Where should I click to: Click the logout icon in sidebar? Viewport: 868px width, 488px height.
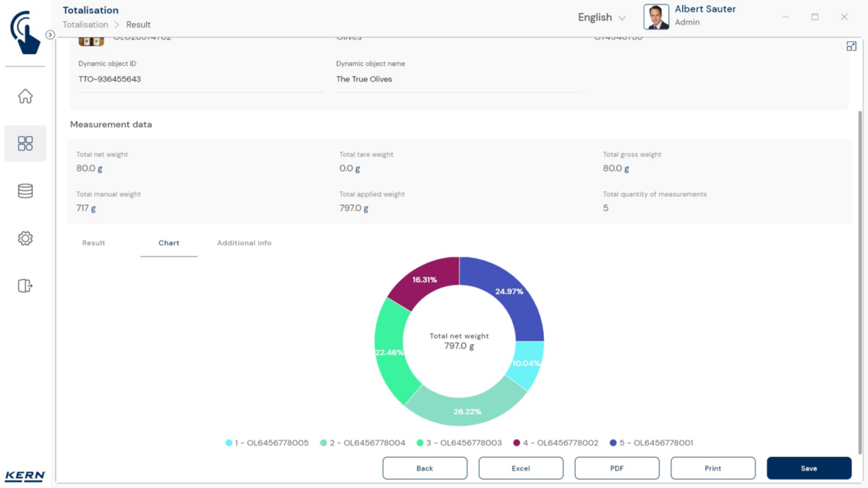pos(25,286)
